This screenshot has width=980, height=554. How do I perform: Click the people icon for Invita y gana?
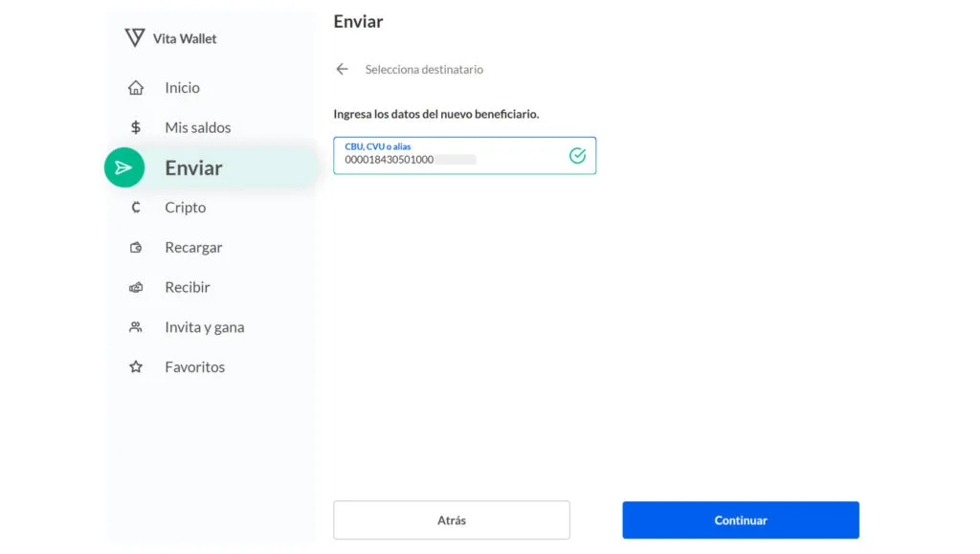136,327
